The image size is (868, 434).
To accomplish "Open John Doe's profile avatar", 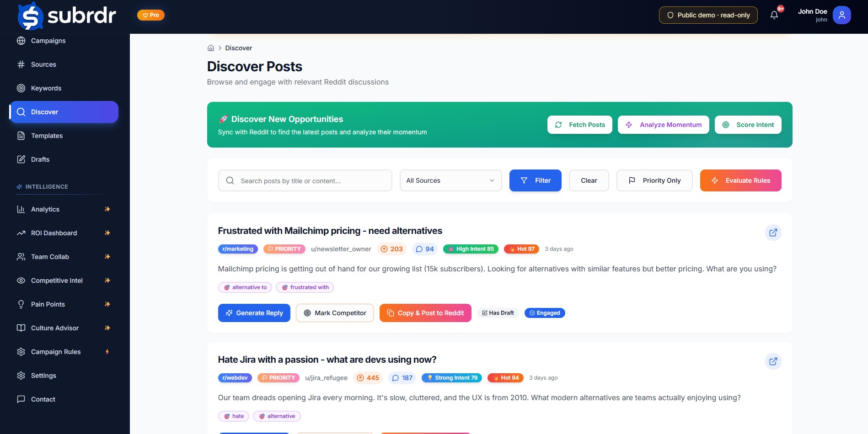I will coord(841,15).
